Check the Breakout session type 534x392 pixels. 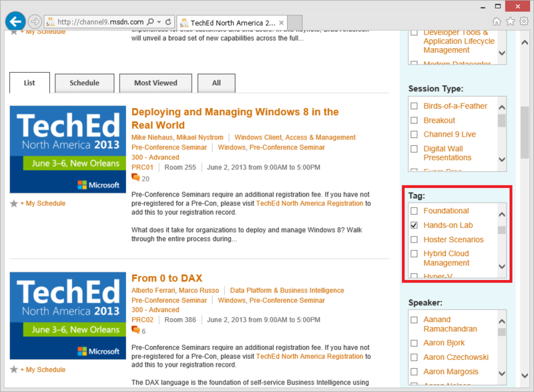(x=414, y=121)
